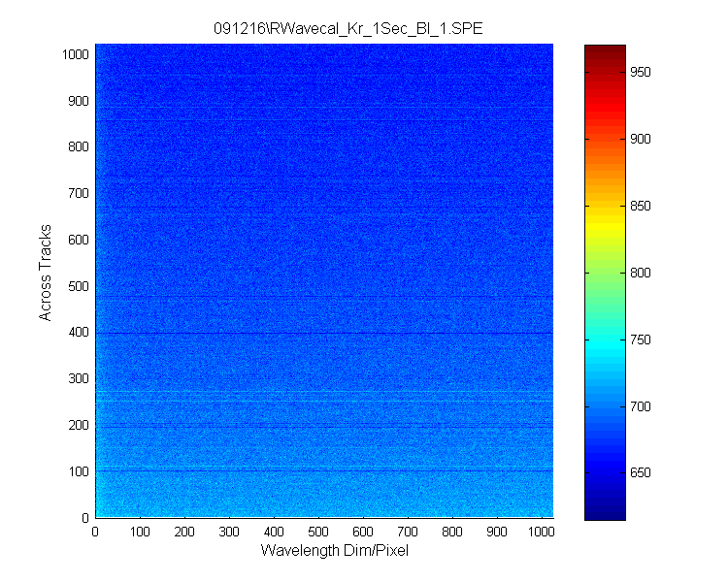Click the colorbar tick label 800
This screenshot has width=728, height=582.
pos(641,273)
